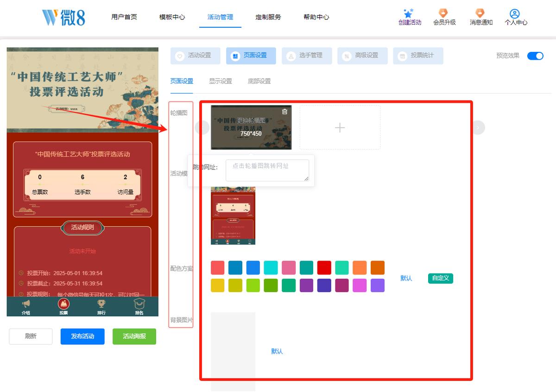Switch to 投票统计 tab
Viewport: 556px width, 392px height.
(x=418, y=56)
